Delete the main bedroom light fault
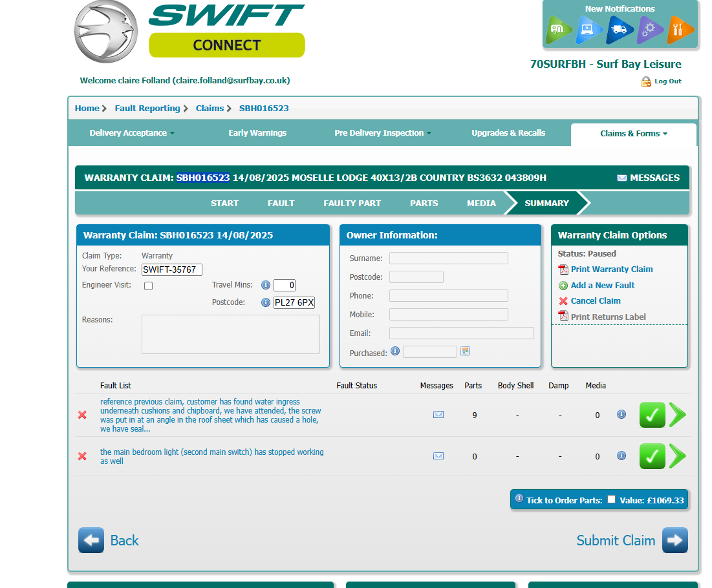This screenshot has width=712, height=588. click(x=82, y=456)
